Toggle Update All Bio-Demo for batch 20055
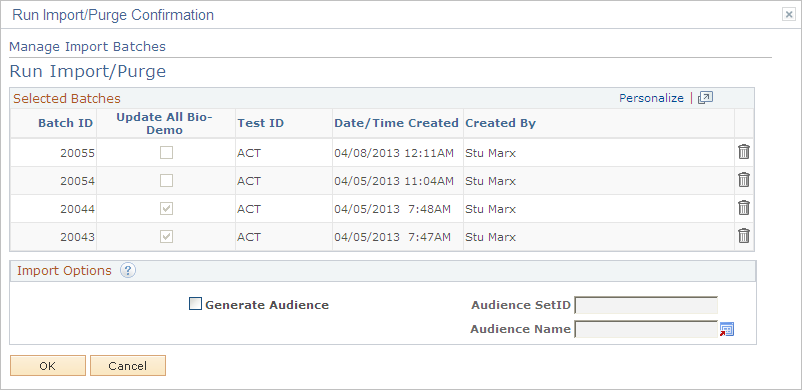 166,153
